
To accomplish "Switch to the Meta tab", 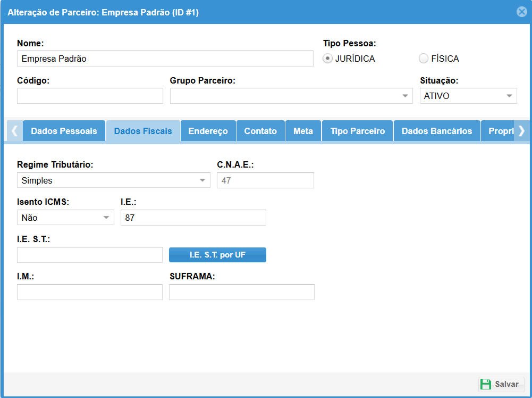I will point(303,131).
